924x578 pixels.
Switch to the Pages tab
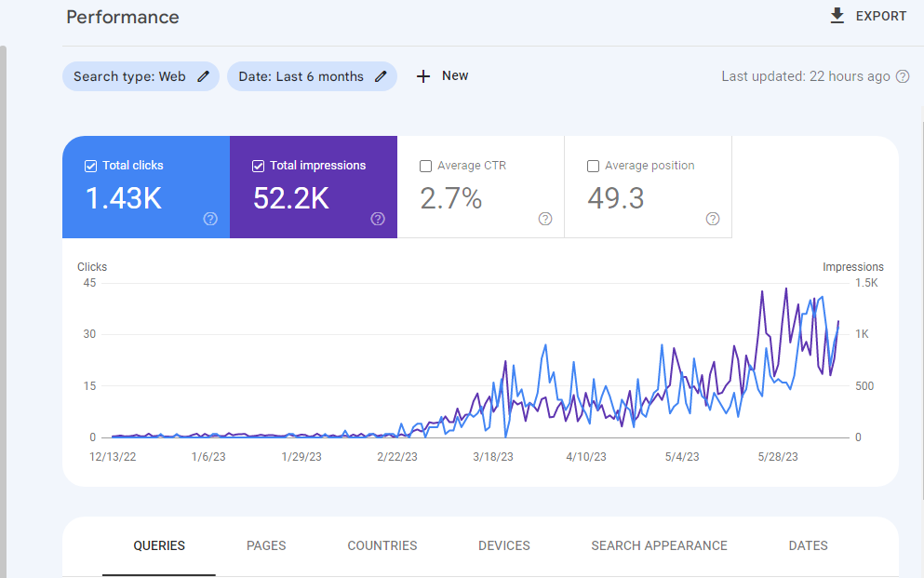tap(266, 545)
